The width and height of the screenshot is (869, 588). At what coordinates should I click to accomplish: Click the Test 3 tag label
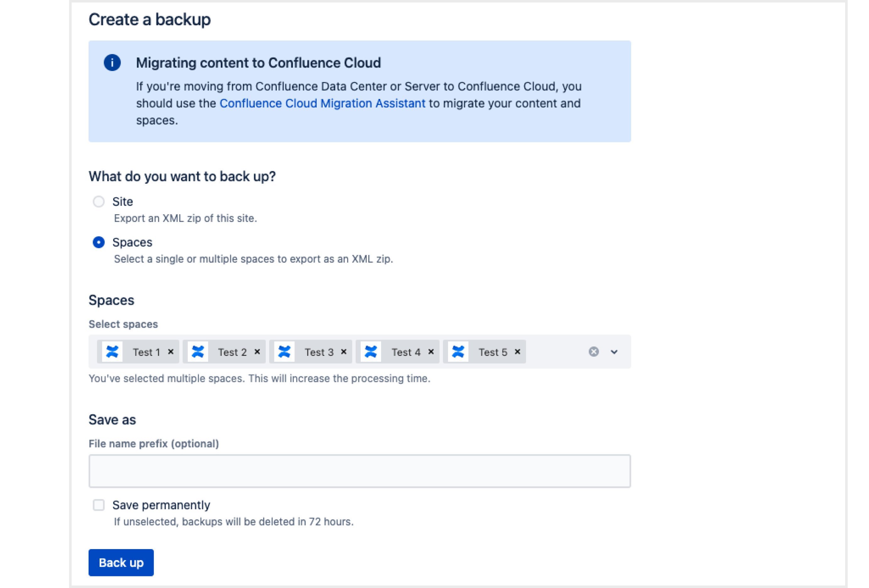click(319, 352)
